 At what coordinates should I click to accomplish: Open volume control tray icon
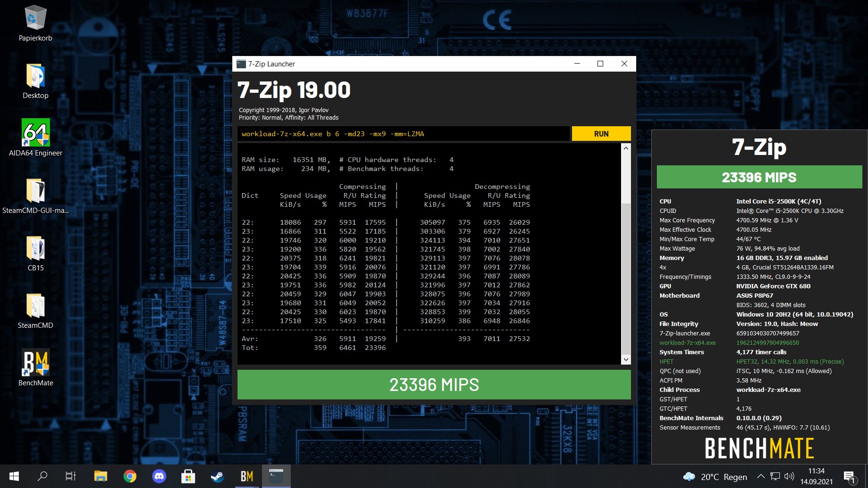(789, 476)
